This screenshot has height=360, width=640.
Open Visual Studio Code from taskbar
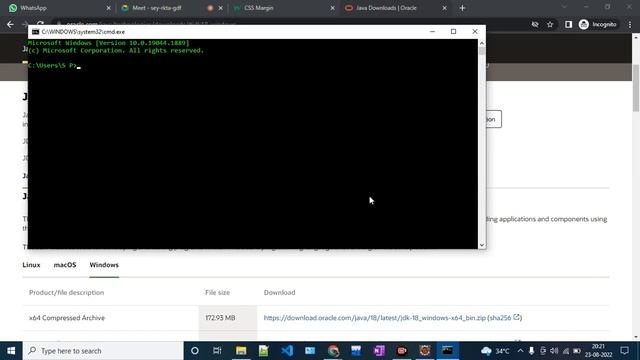tap(287, 351)
